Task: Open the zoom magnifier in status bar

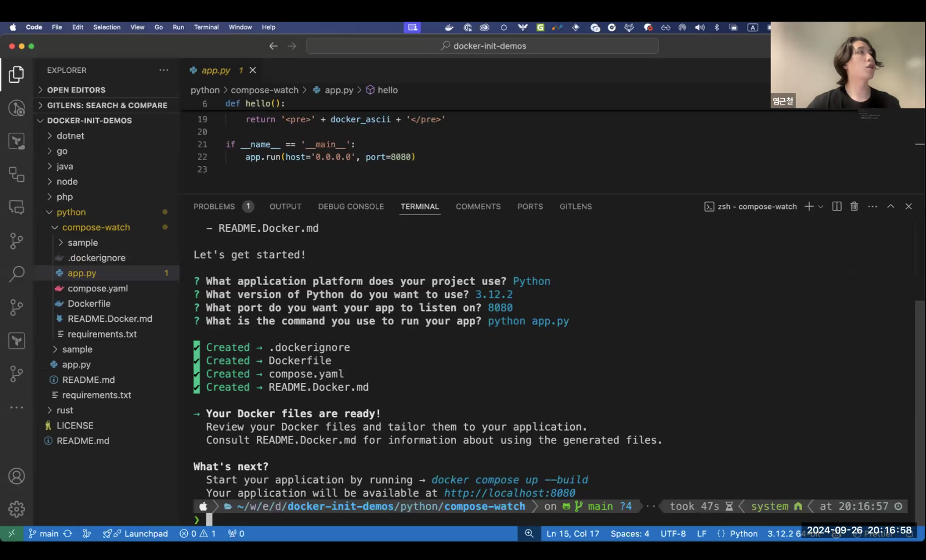Action: pos(529,533)
